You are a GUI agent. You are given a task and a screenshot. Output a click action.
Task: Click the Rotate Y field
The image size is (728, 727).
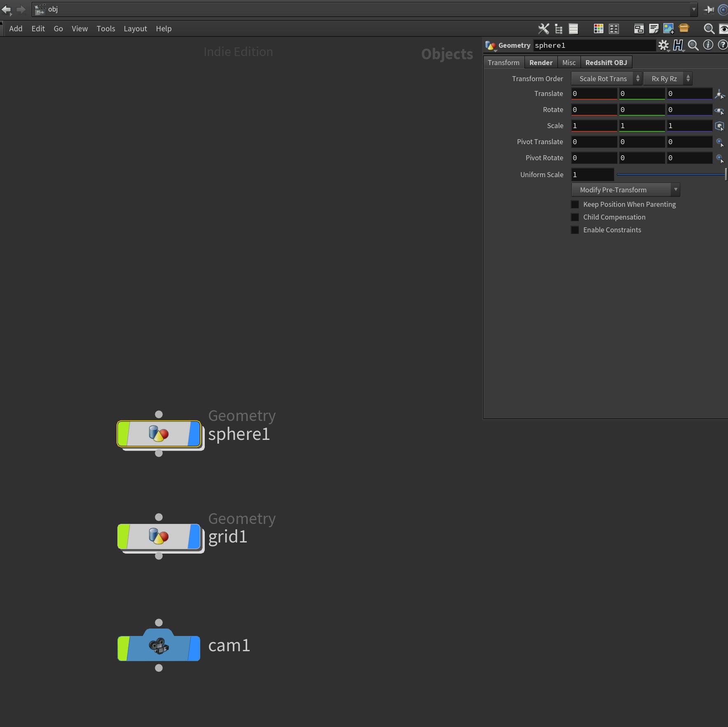click(641, 110)
